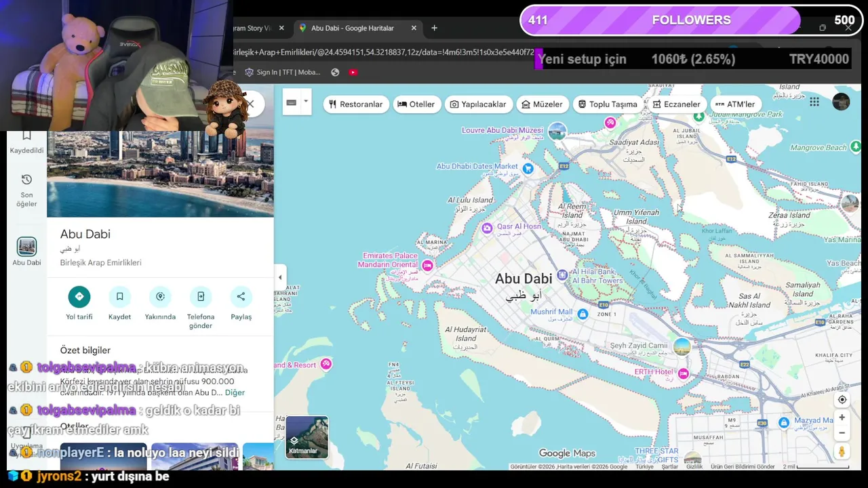This screenshot has height=488, width=868.
Task: Click Saadiyat Adası island label
Action: tap(634, 142)
